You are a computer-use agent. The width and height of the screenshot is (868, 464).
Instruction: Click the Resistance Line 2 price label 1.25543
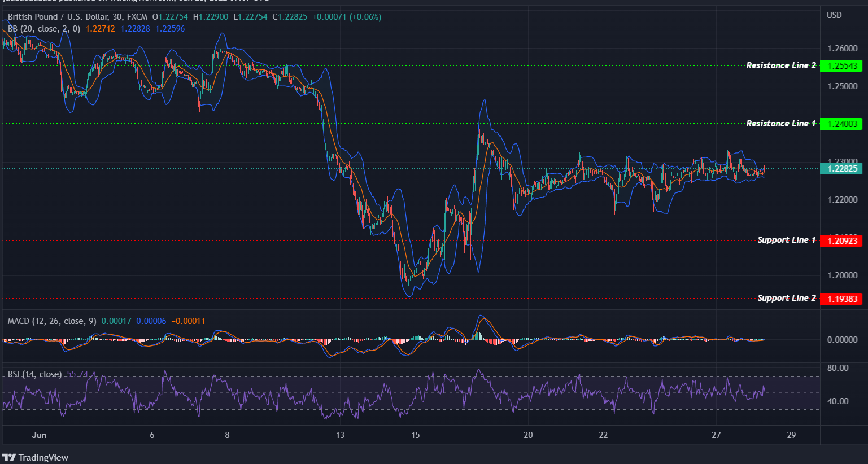tap(842, 65)
